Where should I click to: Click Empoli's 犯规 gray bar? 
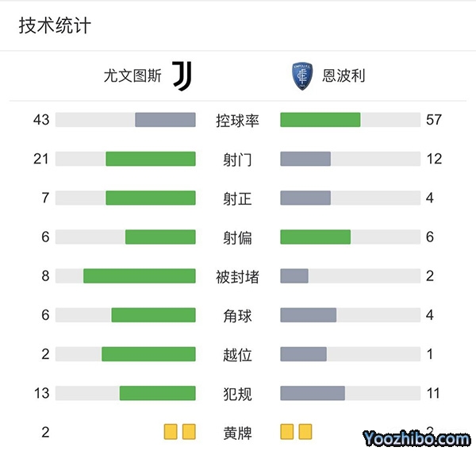tap(313, 393)
